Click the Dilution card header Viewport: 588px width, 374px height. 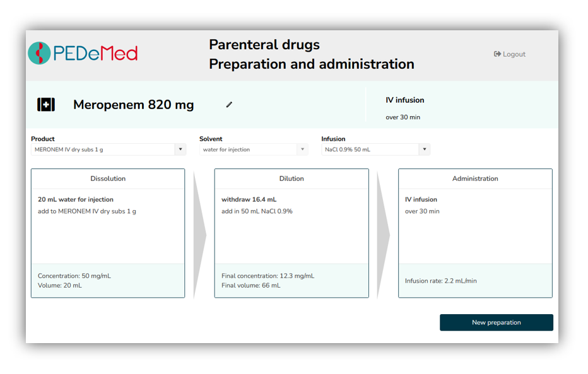291,178
